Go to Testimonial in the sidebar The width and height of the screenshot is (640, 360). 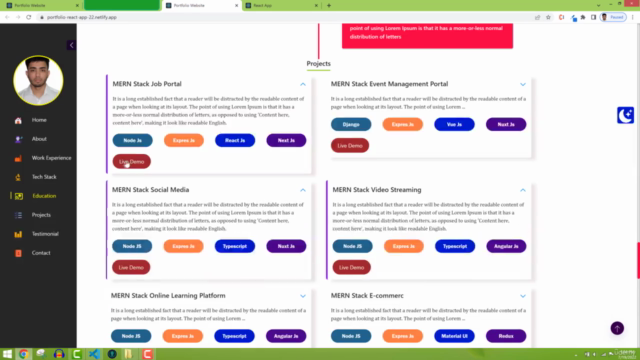pyautogui.click(x=45, y=234)
